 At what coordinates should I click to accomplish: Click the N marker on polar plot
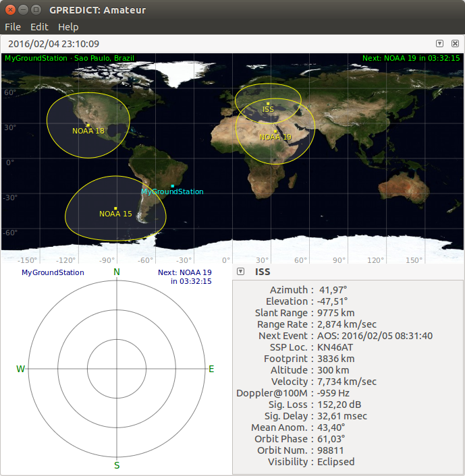click(117, 272)
